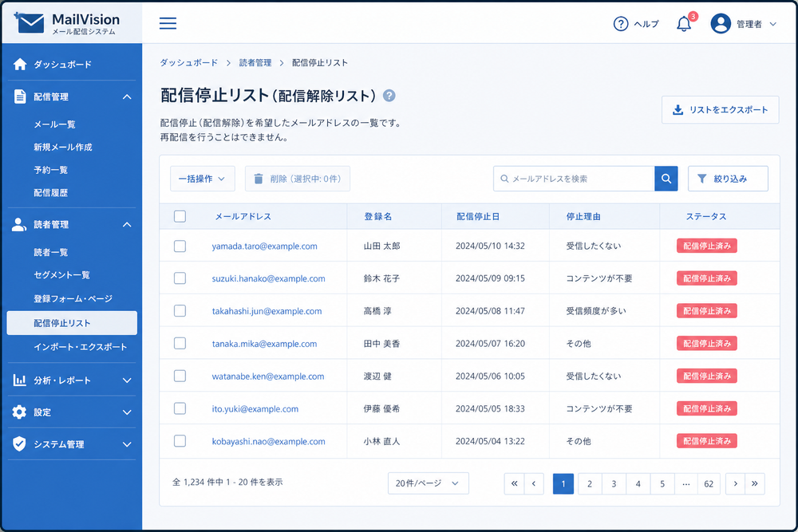Click the システム管理 shield icon
The image size is (798, 532).
19,444
